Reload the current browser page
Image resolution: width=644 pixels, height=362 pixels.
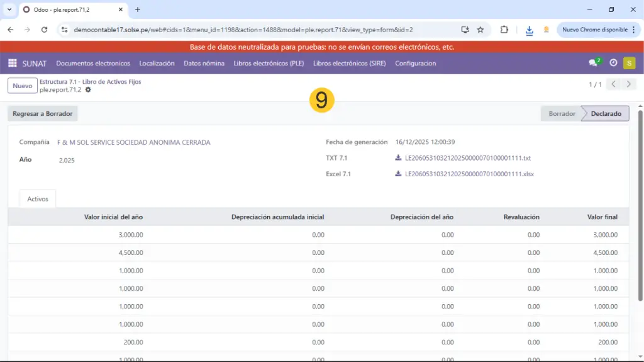click(x=44, y=30)
